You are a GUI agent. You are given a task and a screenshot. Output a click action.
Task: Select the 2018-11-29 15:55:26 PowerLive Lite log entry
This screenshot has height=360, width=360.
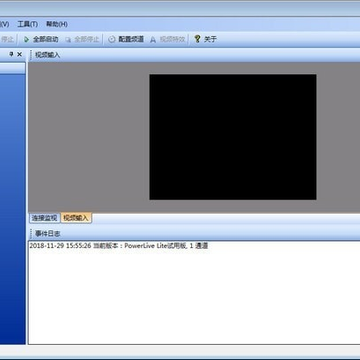click(x=119, y=246)
